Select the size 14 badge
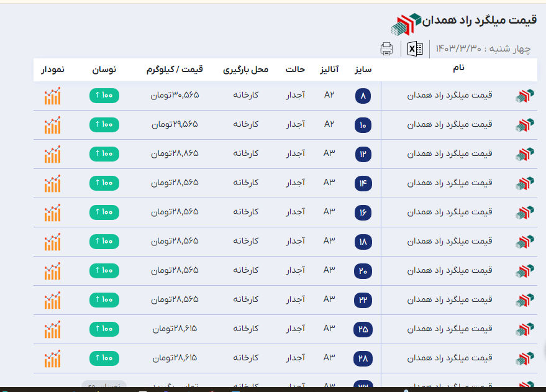The image size is (546, 392). 363,183
